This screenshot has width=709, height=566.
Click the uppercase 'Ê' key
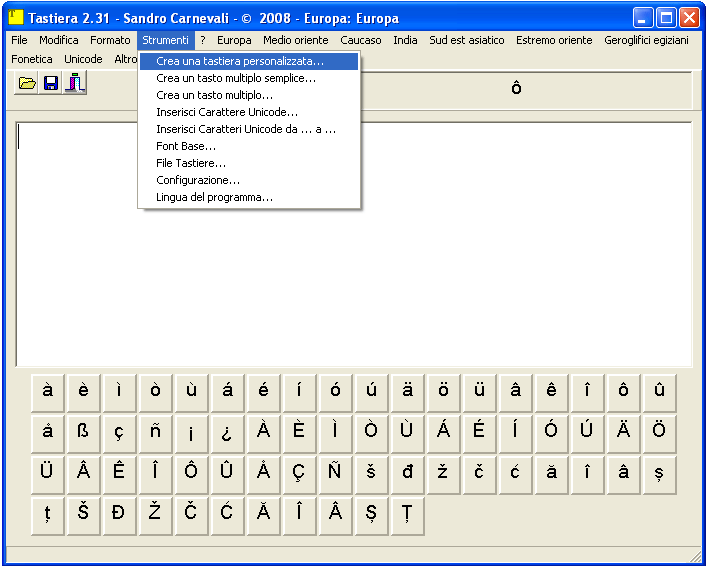tap(119, 474)
